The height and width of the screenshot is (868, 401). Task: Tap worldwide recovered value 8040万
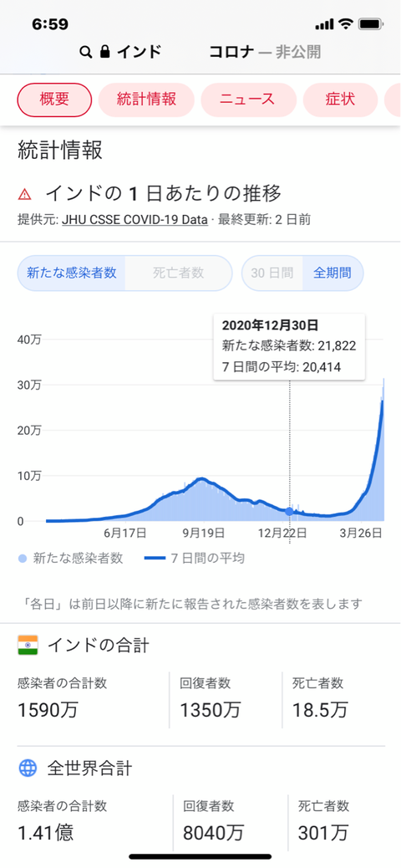pyautogui.click(x=214, y=833)
